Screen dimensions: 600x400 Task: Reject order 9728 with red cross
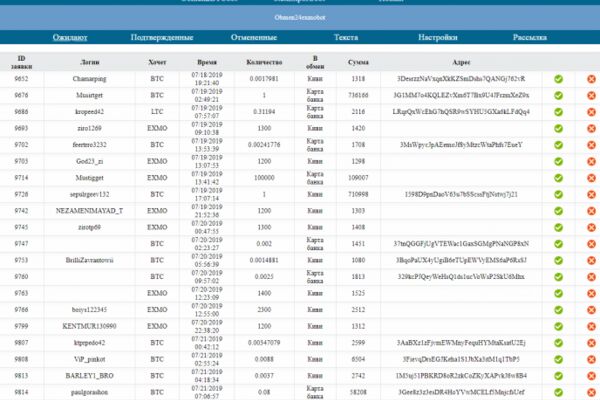tap(592, 194)
